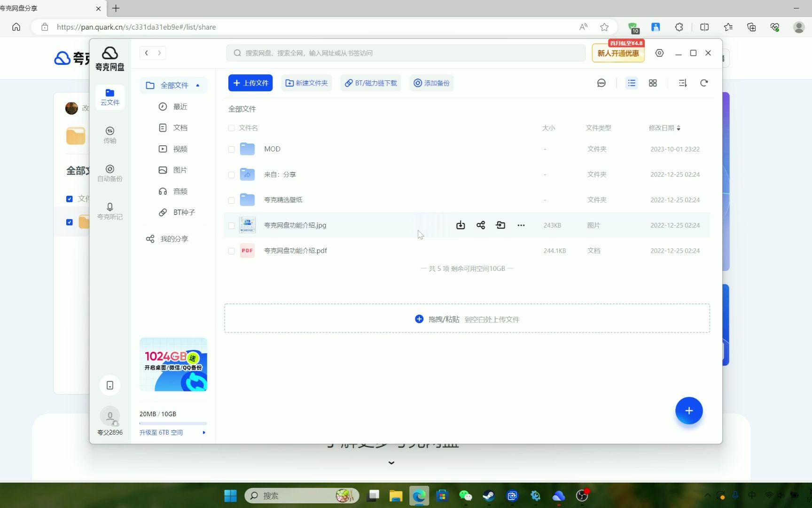Click the 拖拽/粘贴 upload drop area
Image resolution: width=812 pixels, height=508 pixels.
[x=467, y=318]
